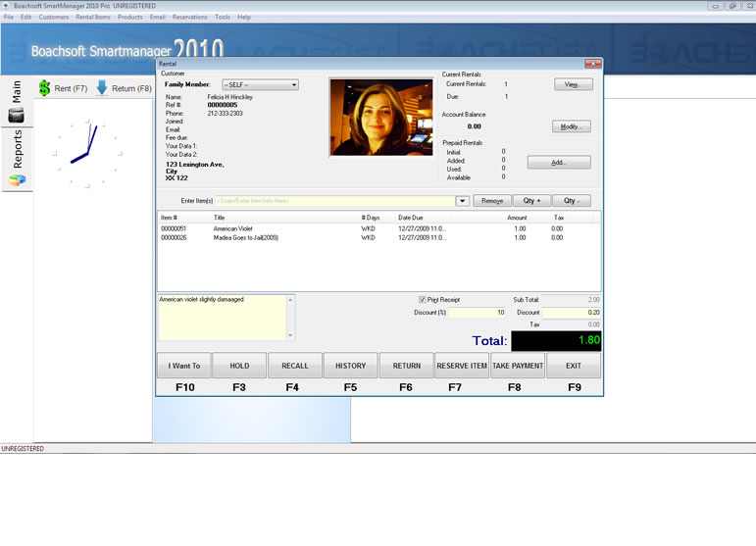Screen dimensions: 756x546
Task: Click the database icon under Main tab
Action: [17, 116]
